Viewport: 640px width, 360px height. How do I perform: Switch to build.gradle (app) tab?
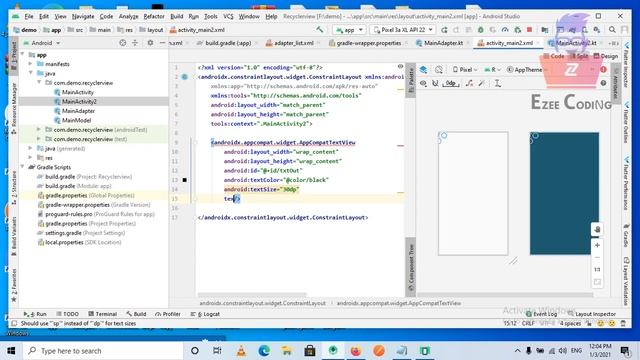pos(228,43)
